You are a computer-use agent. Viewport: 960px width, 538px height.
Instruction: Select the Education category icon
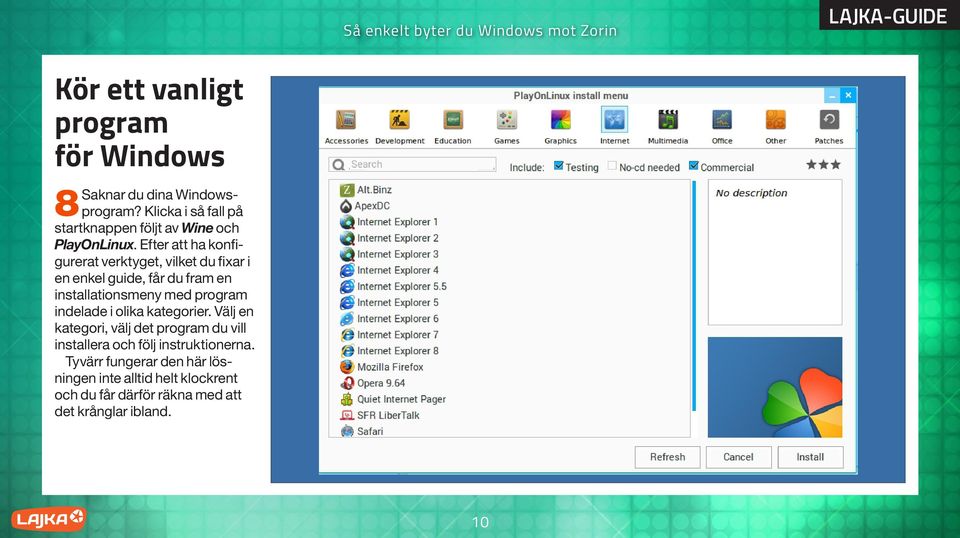coord(453,120)
